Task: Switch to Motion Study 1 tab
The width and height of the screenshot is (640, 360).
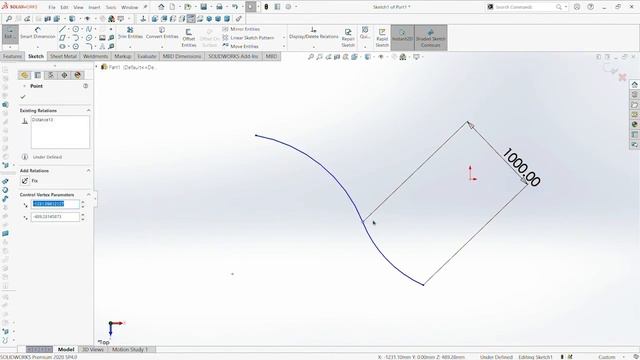Action: [129, 349]
